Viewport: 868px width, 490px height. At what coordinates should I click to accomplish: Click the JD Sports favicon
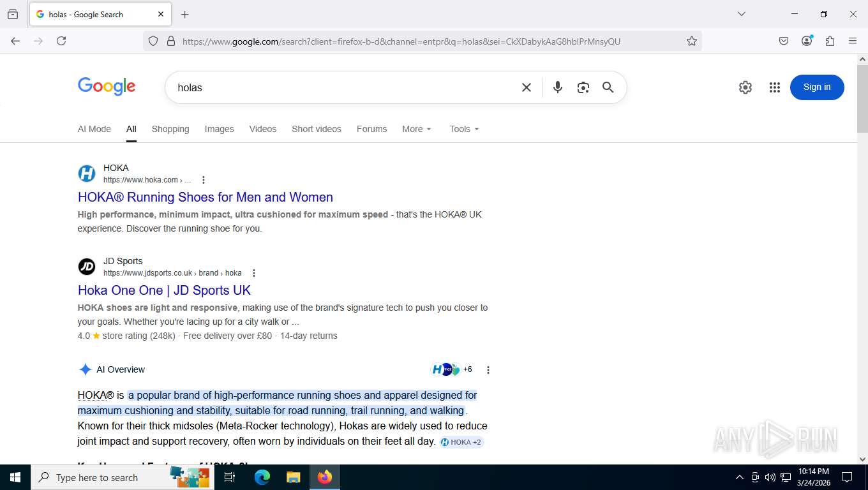click(x=87, y=267)
